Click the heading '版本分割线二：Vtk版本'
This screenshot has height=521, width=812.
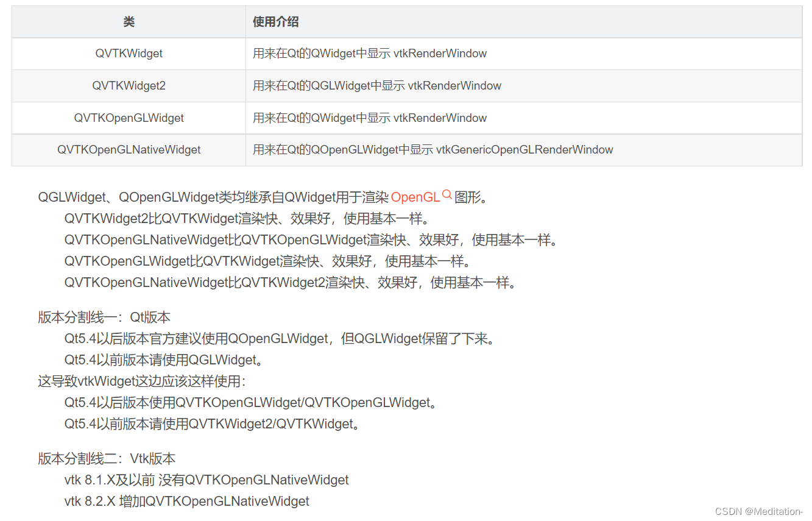click(x=107, y=459)
